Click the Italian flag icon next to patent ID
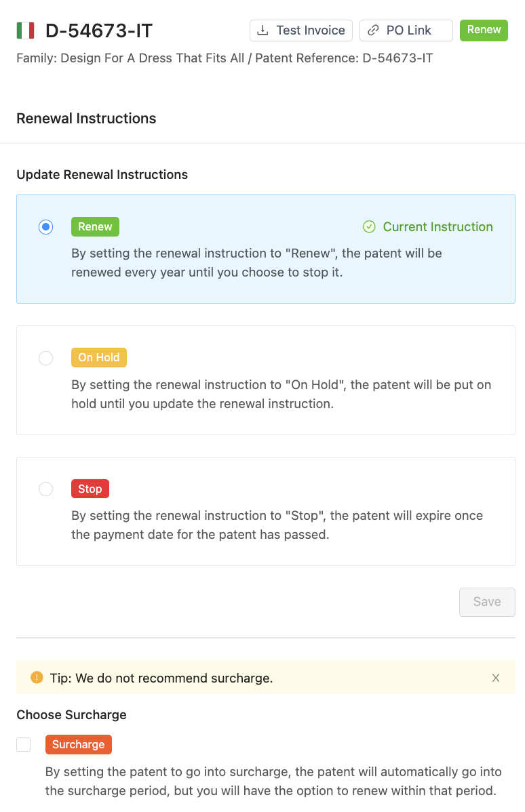The height and width of the screenshot is (812, 525). [x=25, y=30]
